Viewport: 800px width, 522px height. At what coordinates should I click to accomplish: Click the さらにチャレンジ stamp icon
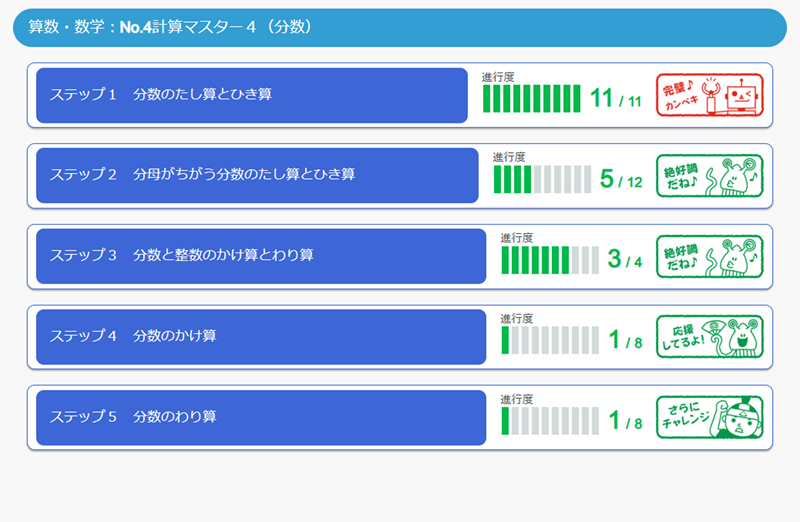pyautogui.click(x=708, y=418)
